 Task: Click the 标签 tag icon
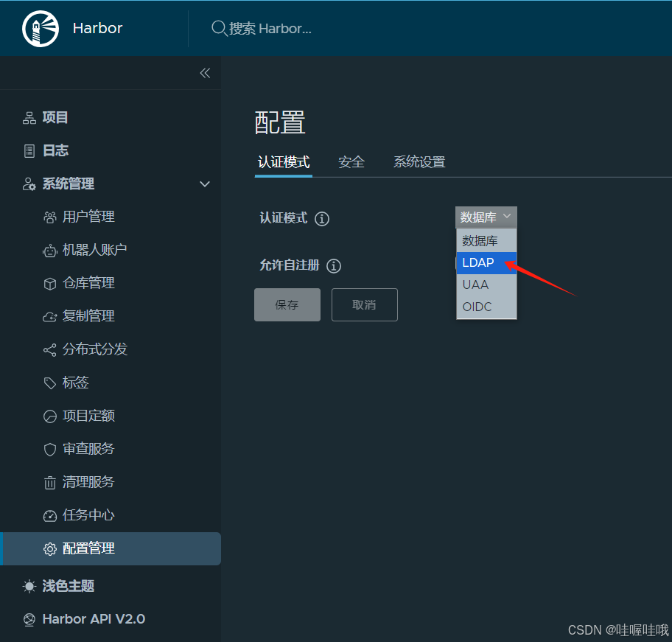point(49,383)
